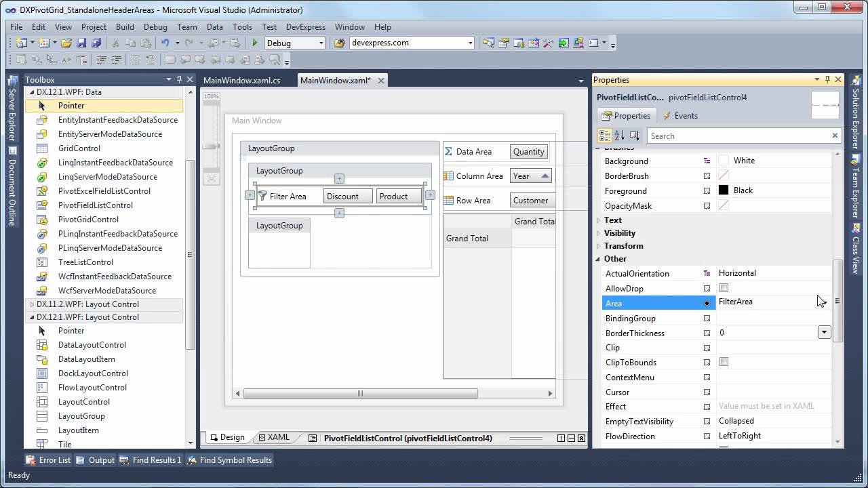
Task: Switch to the Events tab in Properties
Action: coord(680,116)
